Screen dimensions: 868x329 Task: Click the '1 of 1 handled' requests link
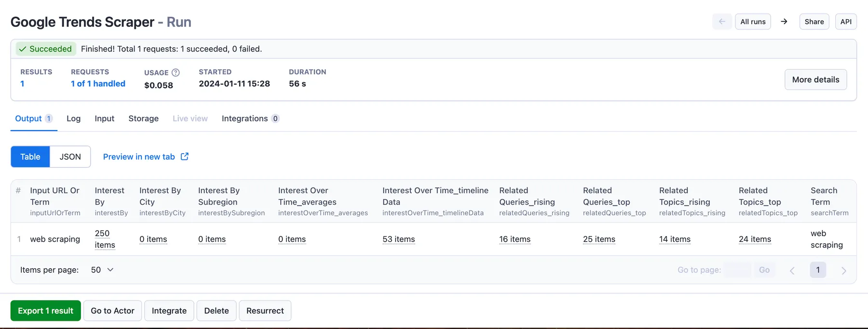point(98,84)
